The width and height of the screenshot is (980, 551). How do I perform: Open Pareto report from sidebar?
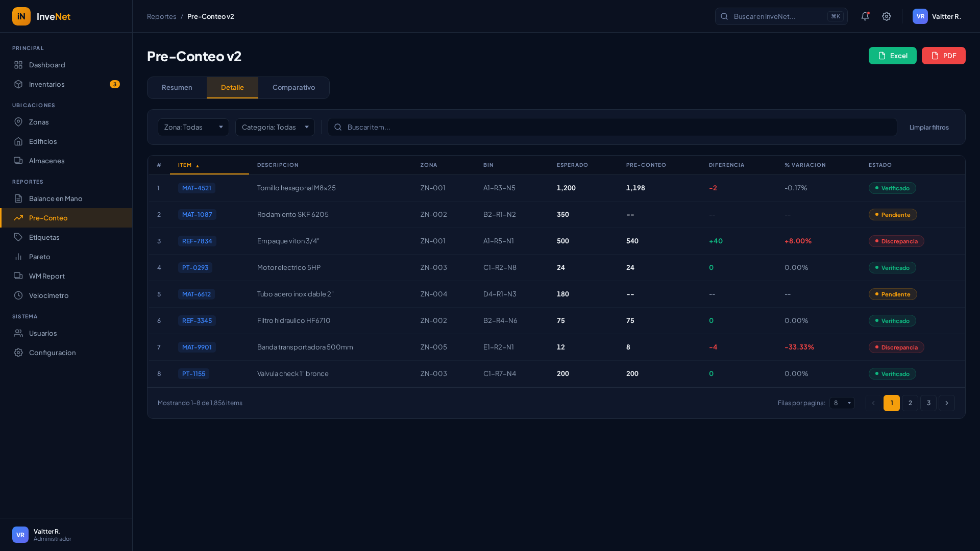39,257
